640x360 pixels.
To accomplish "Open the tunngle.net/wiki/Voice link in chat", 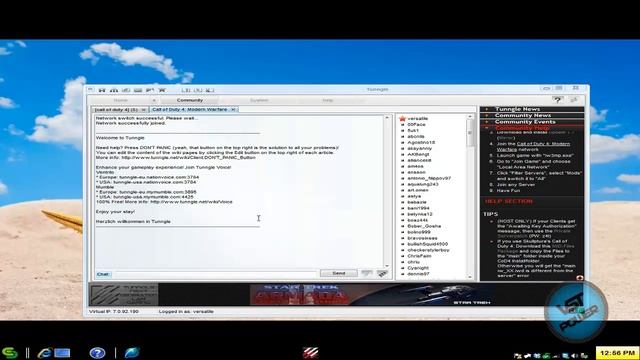I will (191, 202).
